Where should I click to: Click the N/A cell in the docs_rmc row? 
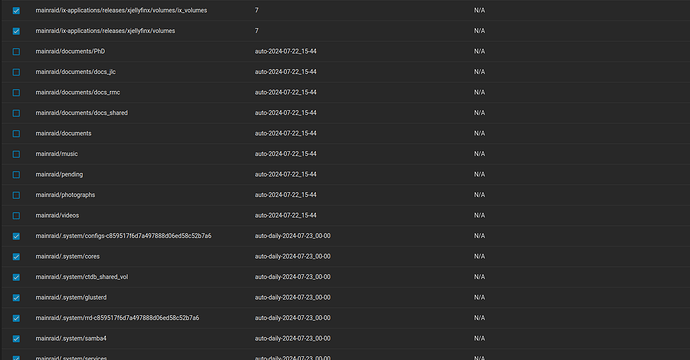click(x=479, y=92)
